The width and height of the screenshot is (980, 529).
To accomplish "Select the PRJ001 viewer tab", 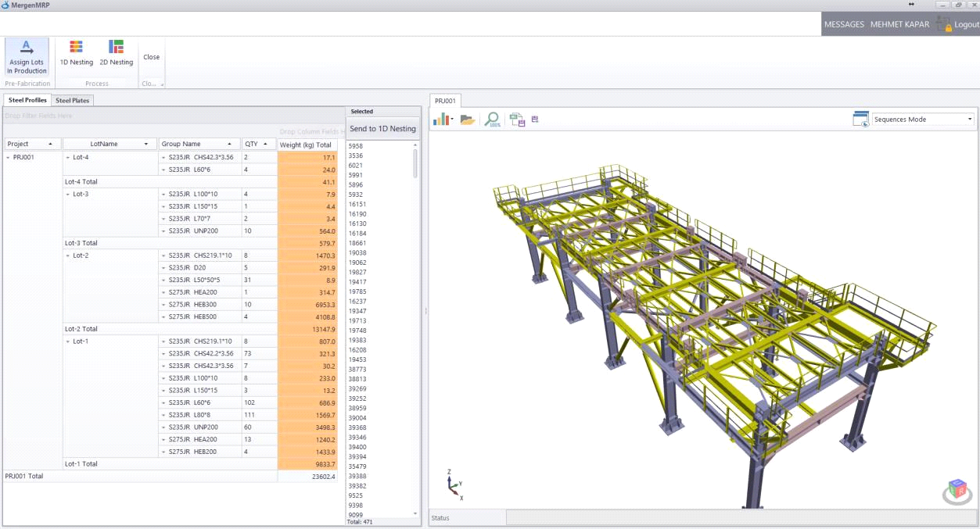I will point(445,101).
